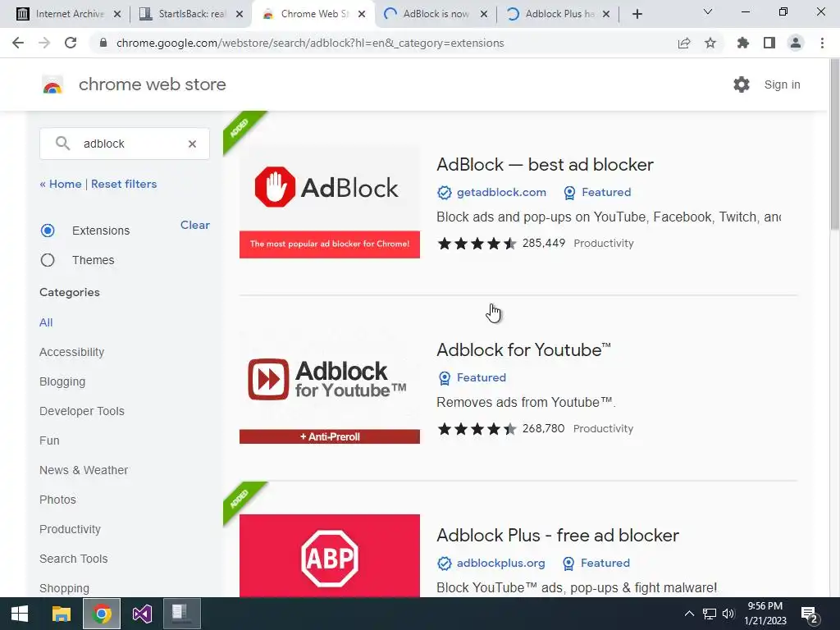Select the Shopping category

click(64, 588)
